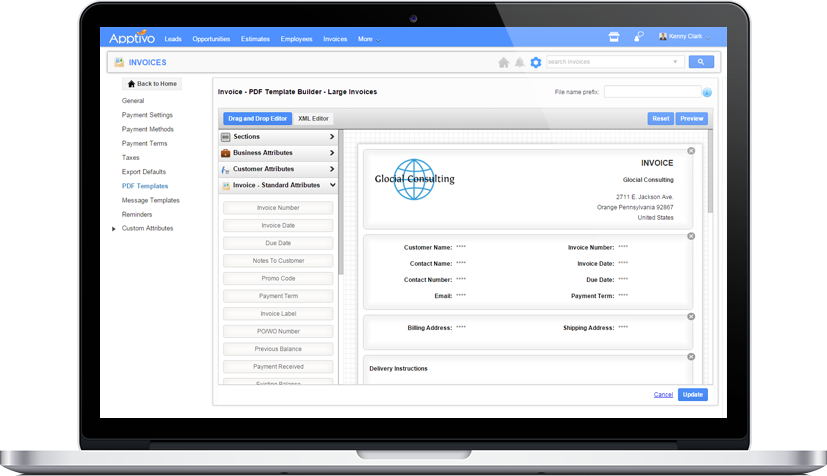The height and width of the screenshot is (476, 827).
Task: Remove the customer details section with X
Action: point(691,236)
